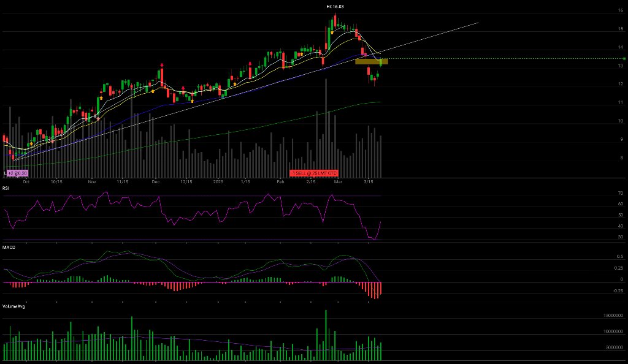Select the green price marker on right edge
Image resolution: width=628 pixels, height=364 pixels.
pos(624,58)
